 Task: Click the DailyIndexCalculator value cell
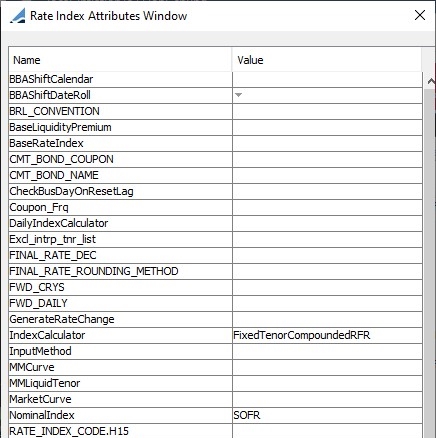coord(327,223)
